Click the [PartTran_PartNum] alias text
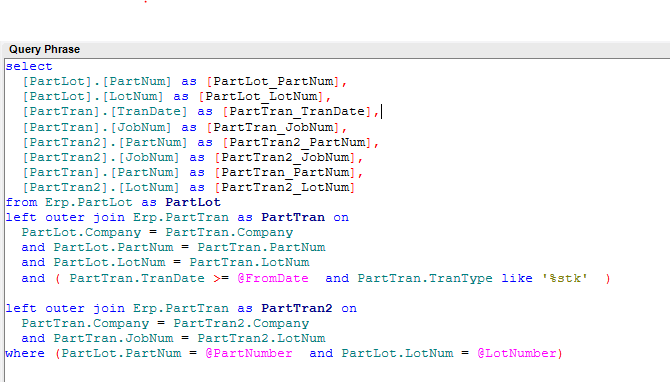 coord(285,173)
